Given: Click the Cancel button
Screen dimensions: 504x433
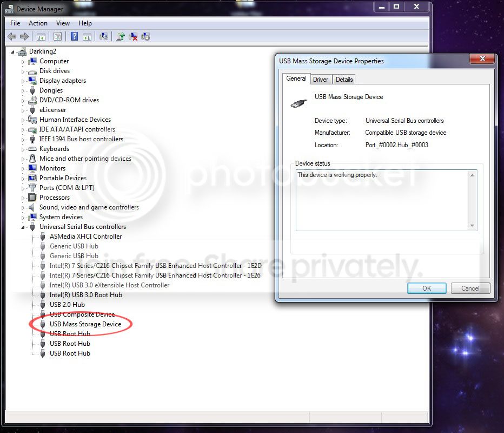Looking at the screenshot, I should tap(470, 288).
